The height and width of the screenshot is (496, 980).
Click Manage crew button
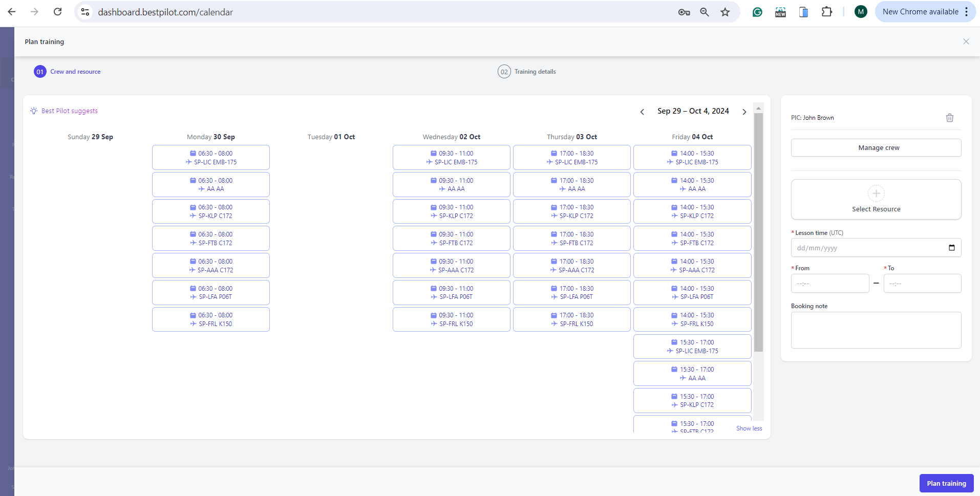(876, 148)
